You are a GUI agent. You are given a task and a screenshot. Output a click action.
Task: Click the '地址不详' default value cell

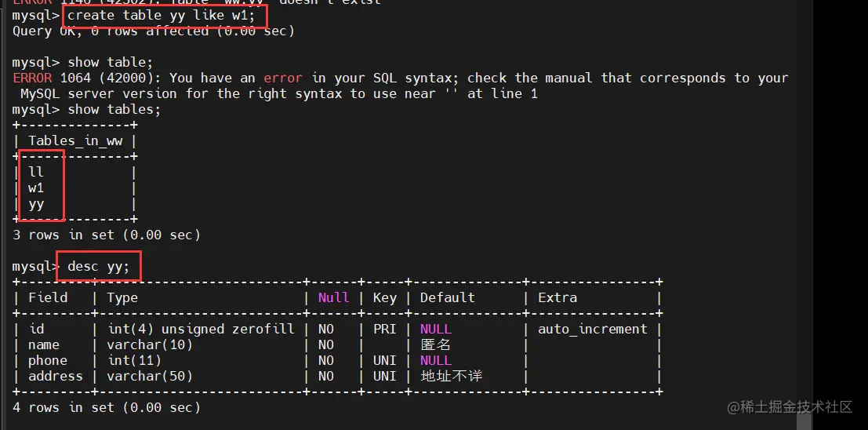tap(451, 377)
